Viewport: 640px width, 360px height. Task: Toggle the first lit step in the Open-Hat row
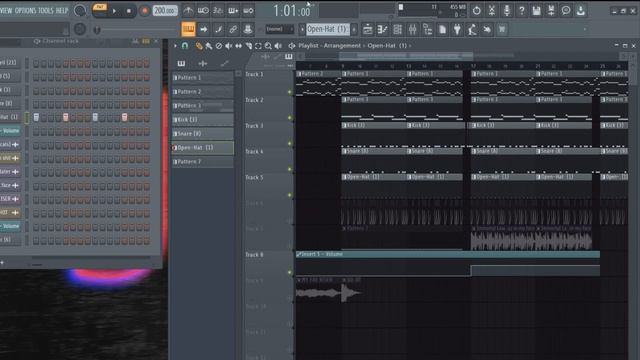pyautogui.click(x=36, y=118)
